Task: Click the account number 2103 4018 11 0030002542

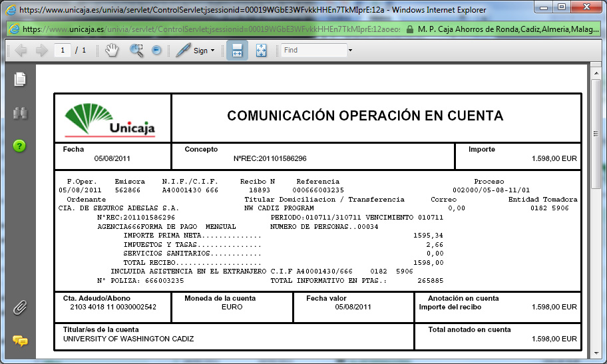Action: pos(113,307)
